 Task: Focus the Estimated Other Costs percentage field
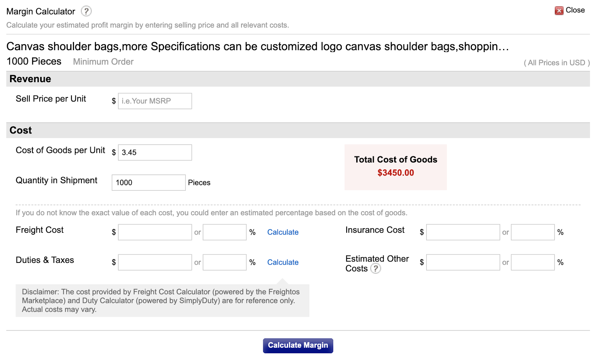click(x=533, y=262)
